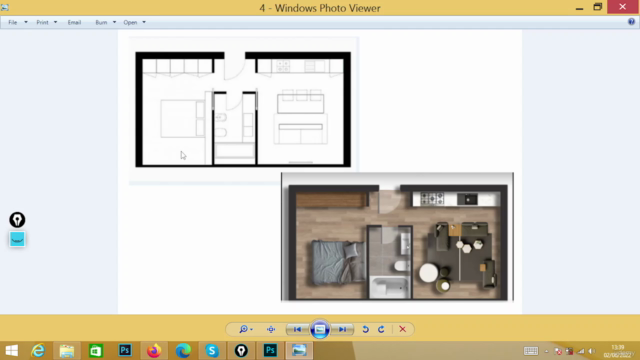This screenshot has height=360, width=640.
Task: Open the green Store taskbar icon
Action: pos(96,351)
